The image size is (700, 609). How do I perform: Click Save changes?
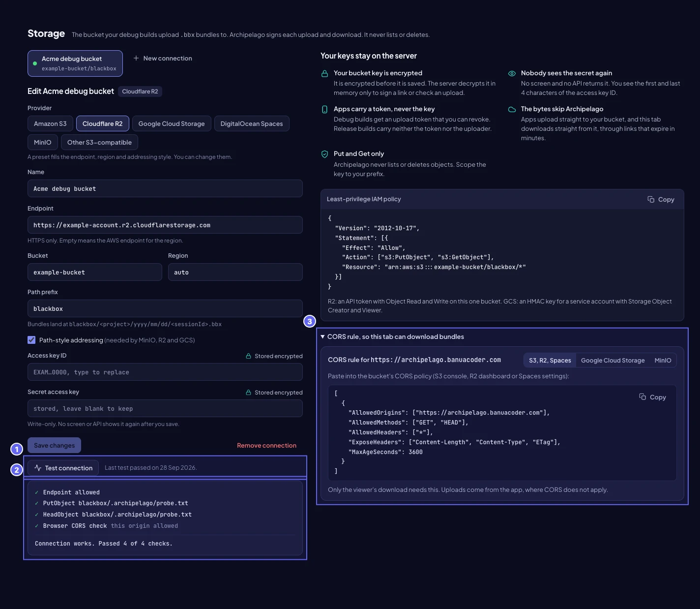click(x=54, y=445)
